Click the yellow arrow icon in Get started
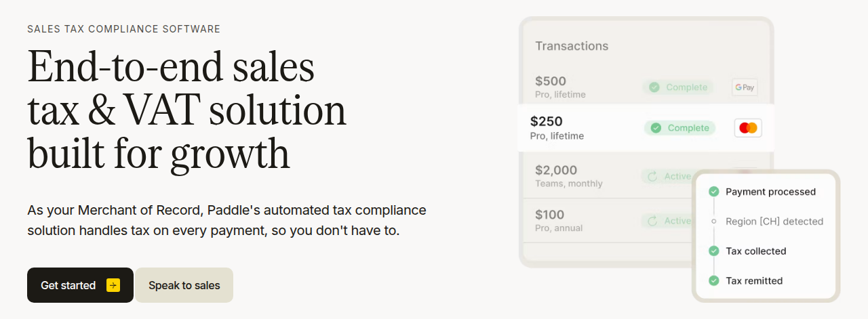 tap(113, 285)
